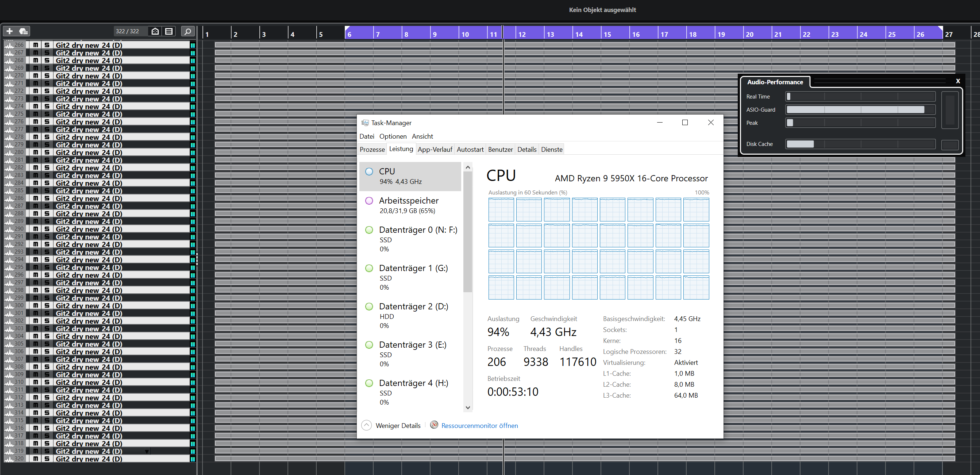Open the track 319 name dropdown arrow
The width and height of the screenshot is (980, 475).
point(147,451)
